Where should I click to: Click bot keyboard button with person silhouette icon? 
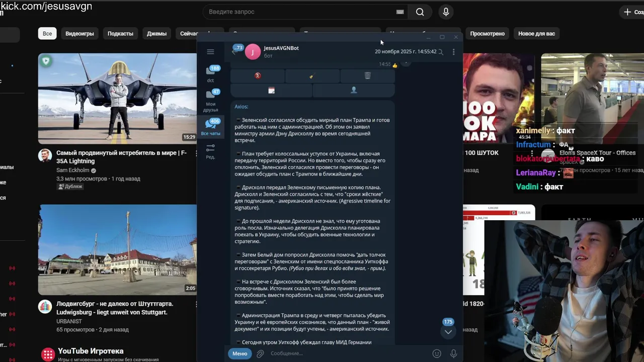(354, 90)
